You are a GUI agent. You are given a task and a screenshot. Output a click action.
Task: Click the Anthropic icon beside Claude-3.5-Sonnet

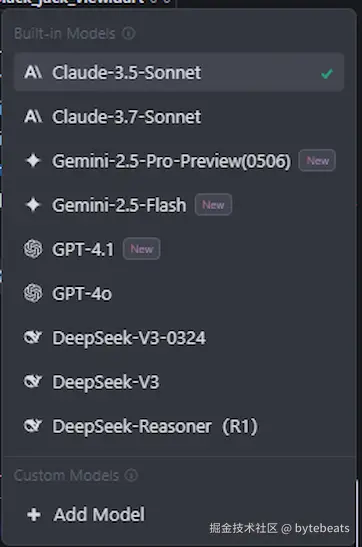point(33,72)
